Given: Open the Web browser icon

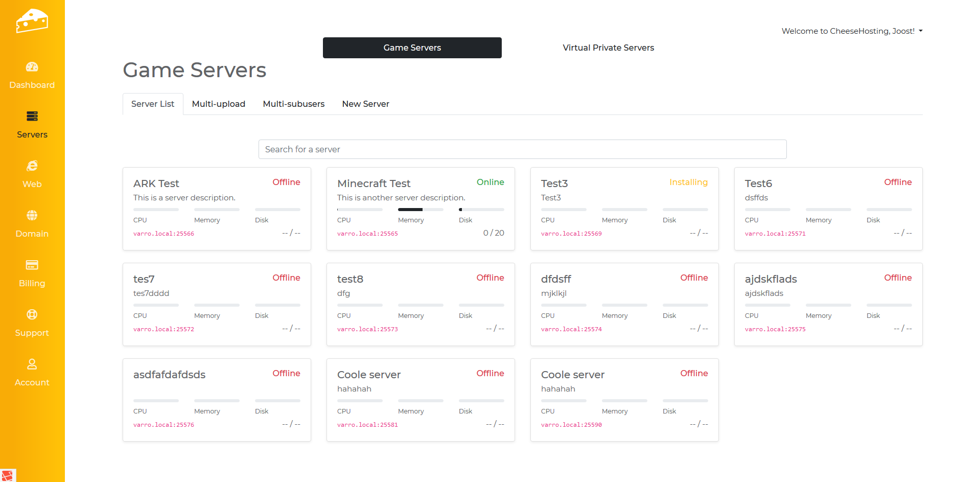Looking at the screenshot, I should click(x=32, y=166).
